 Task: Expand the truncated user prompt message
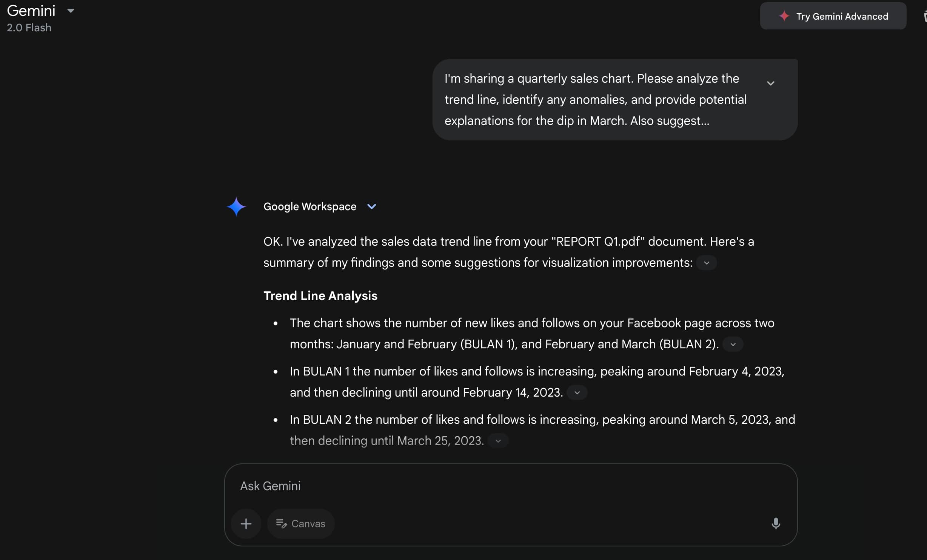point(771,83)
